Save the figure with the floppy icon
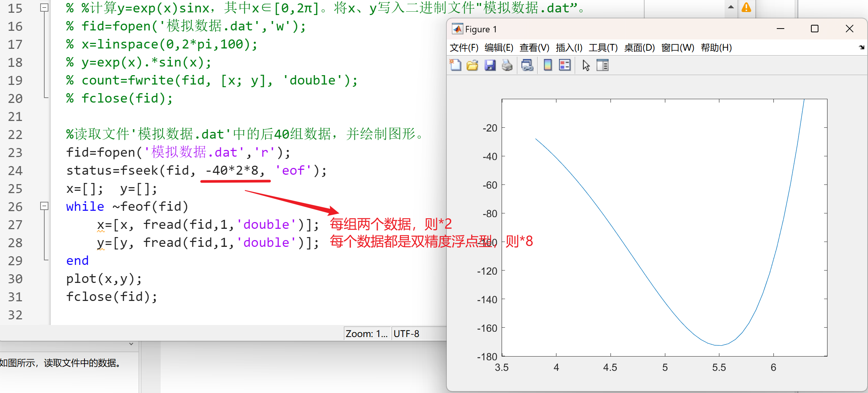 point(490,65)
